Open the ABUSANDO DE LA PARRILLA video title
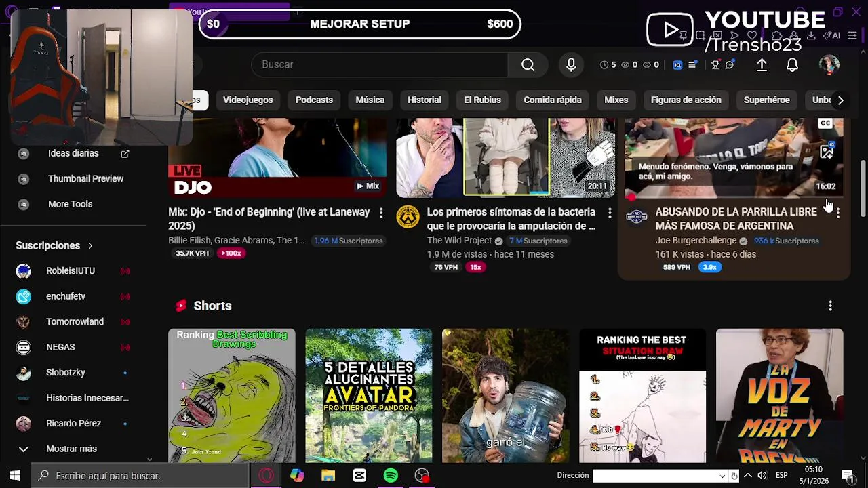Image resolution: width=868 pixels, height=488 pixels. [736, 219]
